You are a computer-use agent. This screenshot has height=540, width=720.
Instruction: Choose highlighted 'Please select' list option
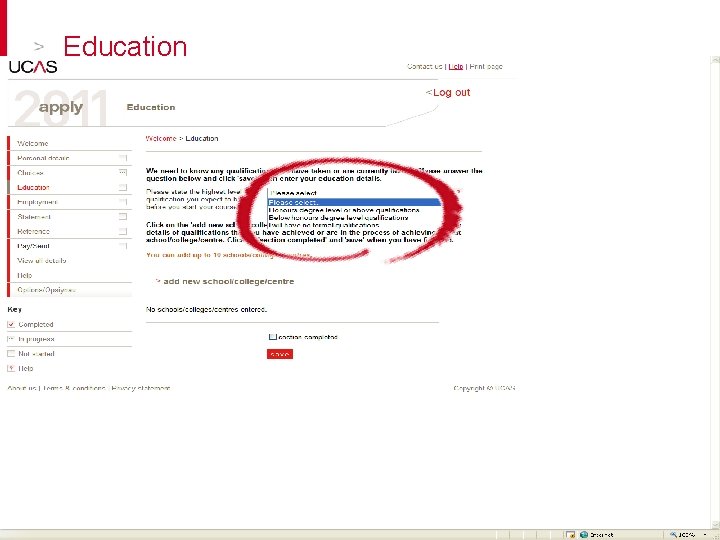pos(354,202)
